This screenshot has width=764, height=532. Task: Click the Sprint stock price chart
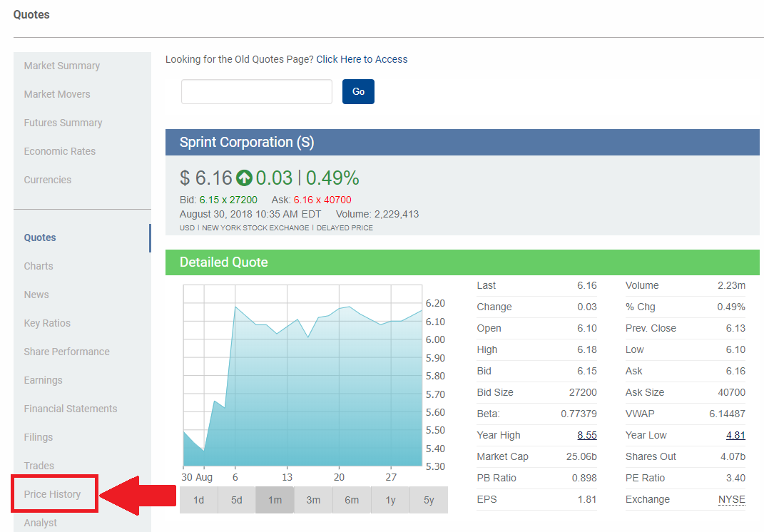(x=302, y=385)
